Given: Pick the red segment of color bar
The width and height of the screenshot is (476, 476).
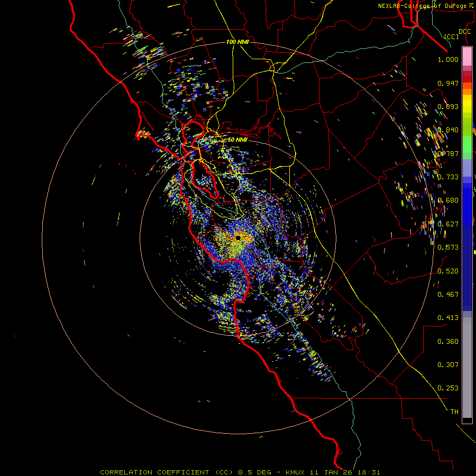Looking at the screenshot, I should pos(467,79).
